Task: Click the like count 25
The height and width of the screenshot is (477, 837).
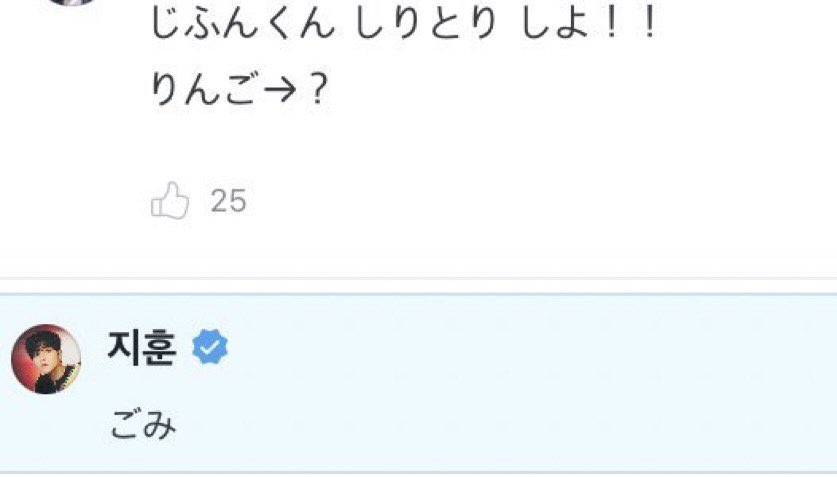Action: pyautogui.click(x=228, y=201)
